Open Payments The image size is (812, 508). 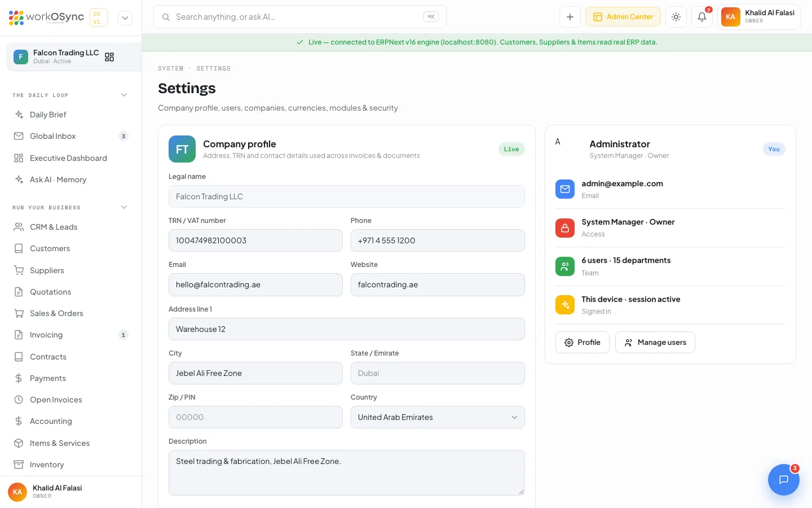point(71,378)
